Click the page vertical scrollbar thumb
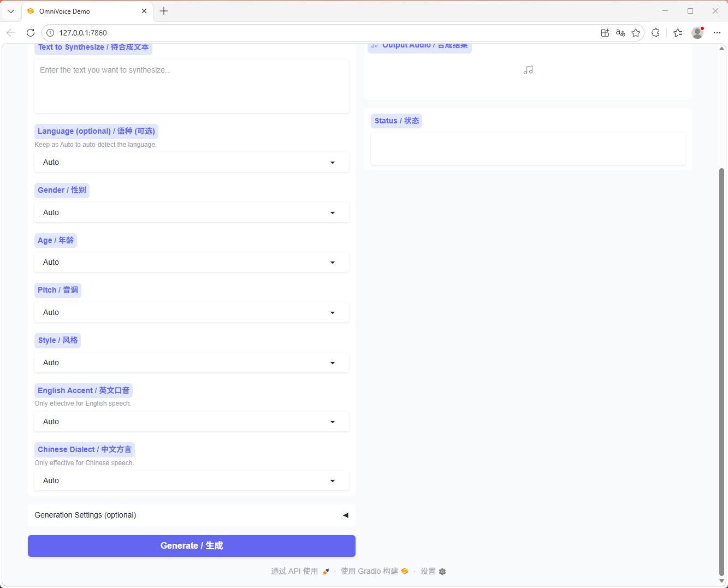The image size is (728, 588). click(721, 371)
